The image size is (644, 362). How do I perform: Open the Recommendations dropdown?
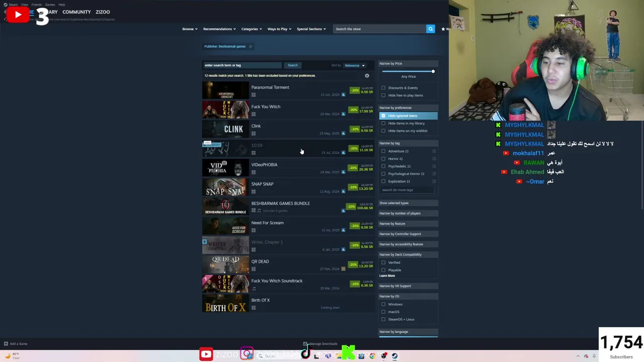click(x=219, y=29)
